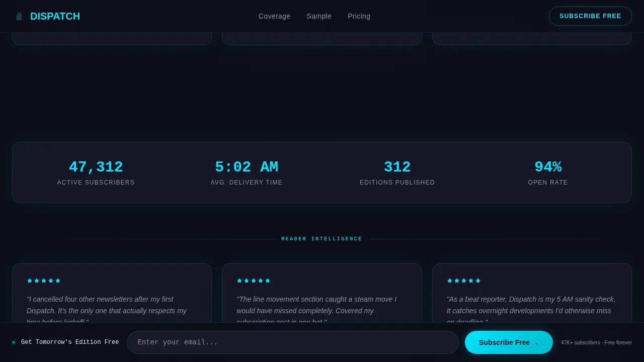Click the 312 editions published number
This screenshot has width=644, height=362.
tap(397, 167)
